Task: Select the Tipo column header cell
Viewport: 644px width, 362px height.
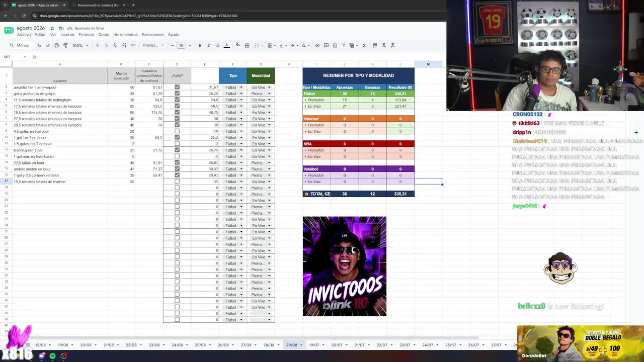Action: (x=233, y=75)
